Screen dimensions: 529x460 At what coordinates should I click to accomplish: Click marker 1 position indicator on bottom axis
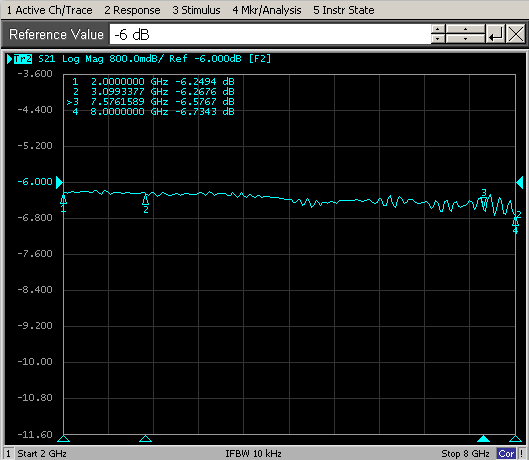[x=63, y=439]
